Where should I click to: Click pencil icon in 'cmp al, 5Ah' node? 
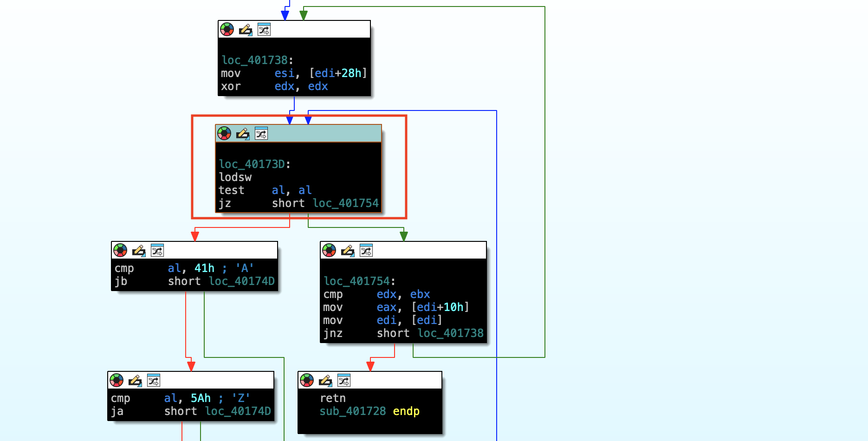(x=135, y=381)
